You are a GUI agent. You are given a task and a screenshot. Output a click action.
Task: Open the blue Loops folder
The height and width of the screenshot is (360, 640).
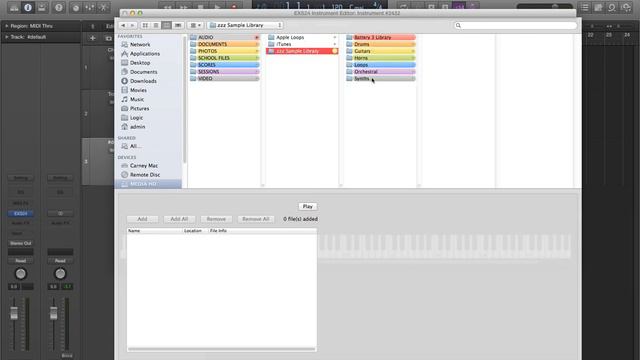381,65
